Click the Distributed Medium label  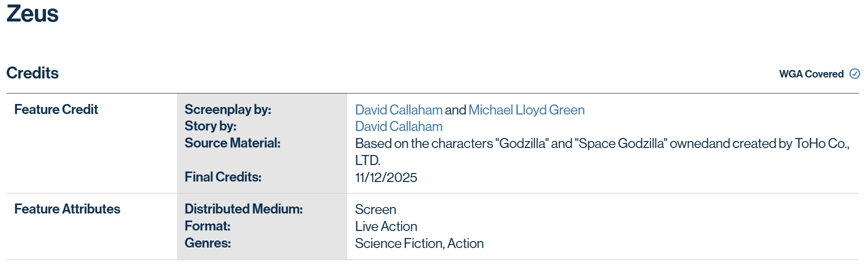click(243, 209)
